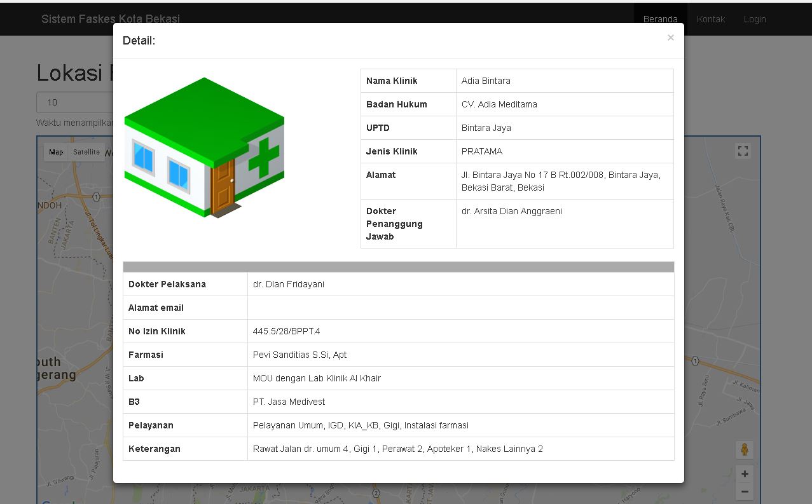The image size is (812, 504).
Task: Click the Keterangan row staffing text
Action: pos(397,449)
